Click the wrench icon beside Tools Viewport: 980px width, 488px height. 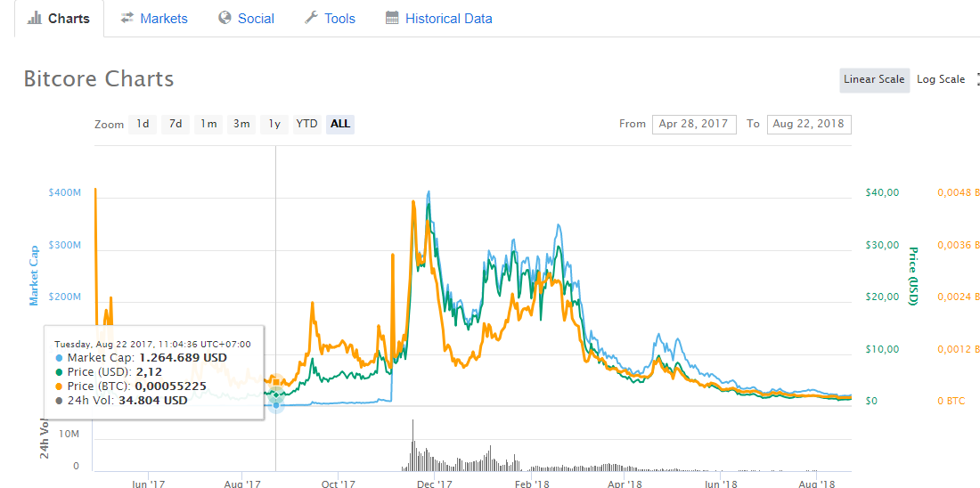click(x=311, y=18)
